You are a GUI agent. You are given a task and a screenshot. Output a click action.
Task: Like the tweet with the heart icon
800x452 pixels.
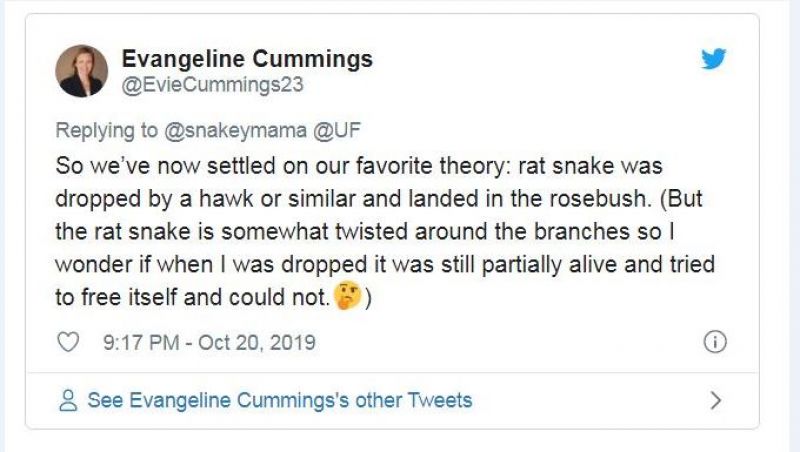click(x=69, y=343)
